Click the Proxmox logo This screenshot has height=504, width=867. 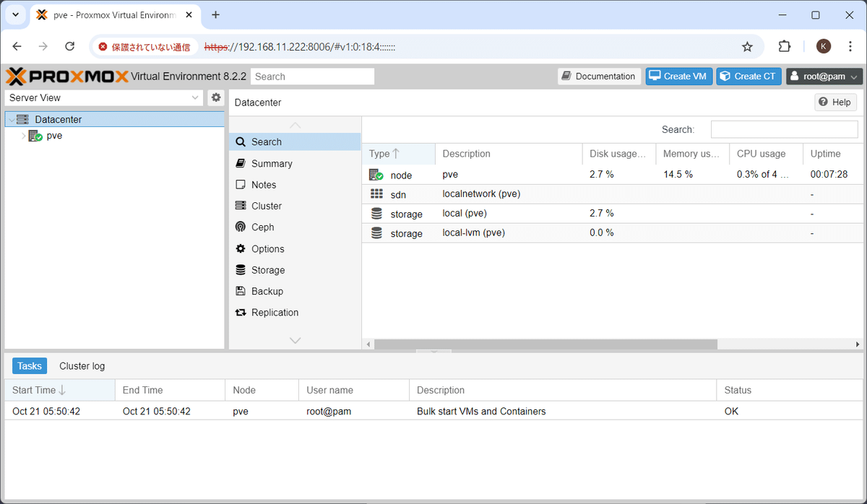pos(66,77)
